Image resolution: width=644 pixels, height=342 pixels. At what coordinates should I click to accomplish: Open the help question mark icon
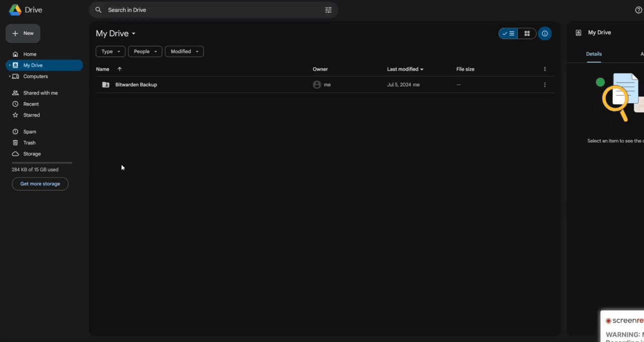pyautogui.click(x=638, y=10)
